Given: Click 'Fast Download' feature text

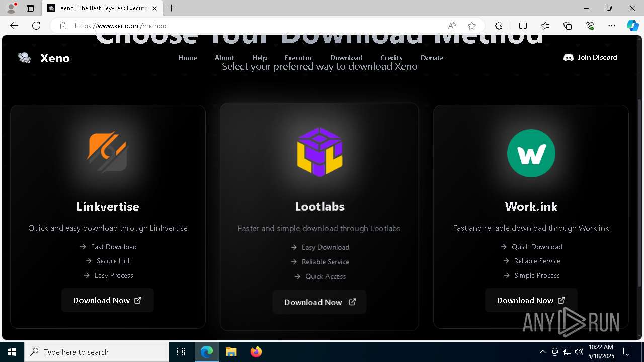Looking at the screenshot, I should click(x=114, y=247).
